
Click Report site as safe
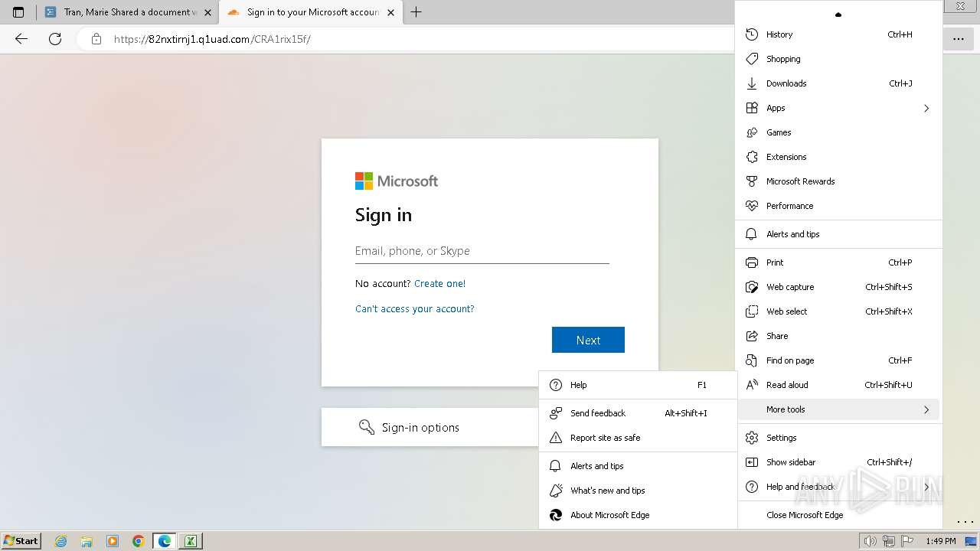tap(638, 438)
